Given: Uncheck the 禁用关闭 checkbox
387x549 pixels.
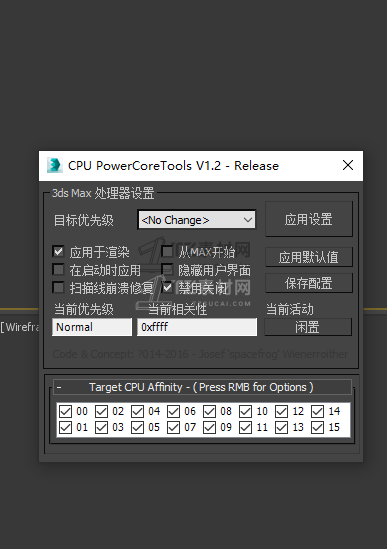Looking at the screenshot, I should point(167,288).
